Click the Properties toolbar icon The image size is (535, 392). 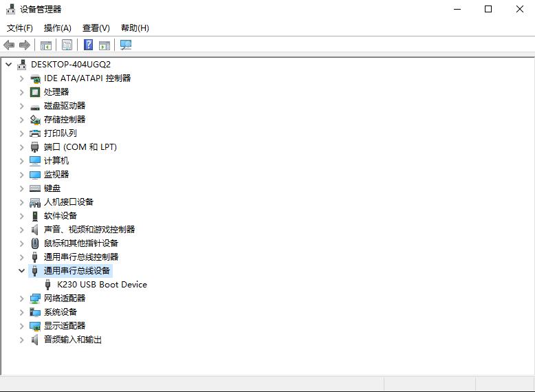coord(67,45)
